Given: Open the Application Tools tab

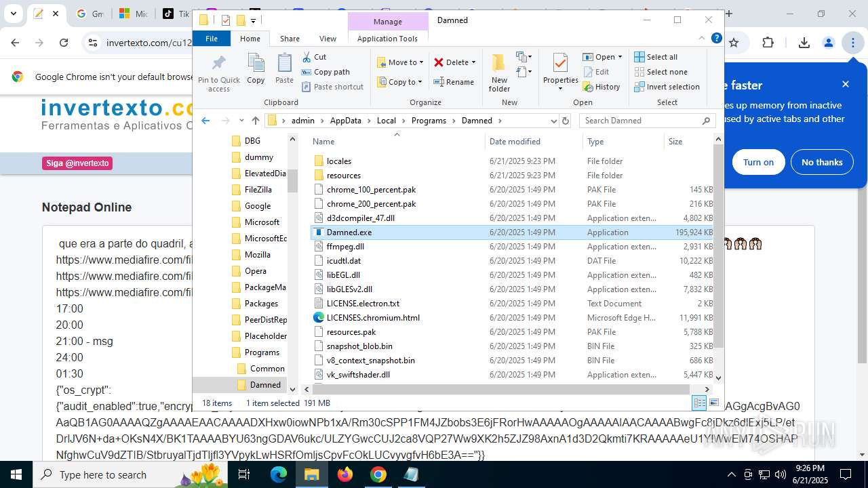Looking at the screenshot, I should pyautogui.click(x=388, y=39).
